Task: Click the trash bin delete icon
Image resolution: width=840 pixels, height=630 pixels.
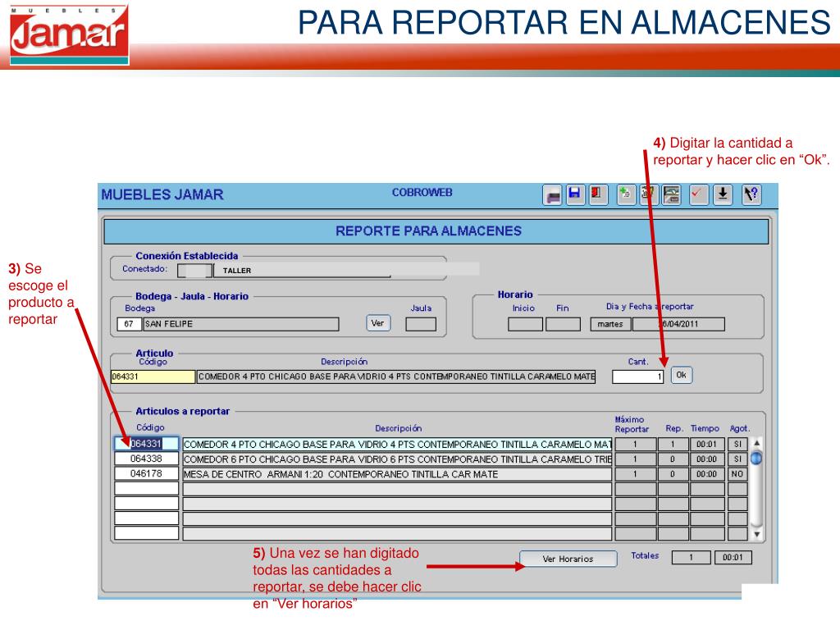Action: pyautogui.click(x=648, y=194)
